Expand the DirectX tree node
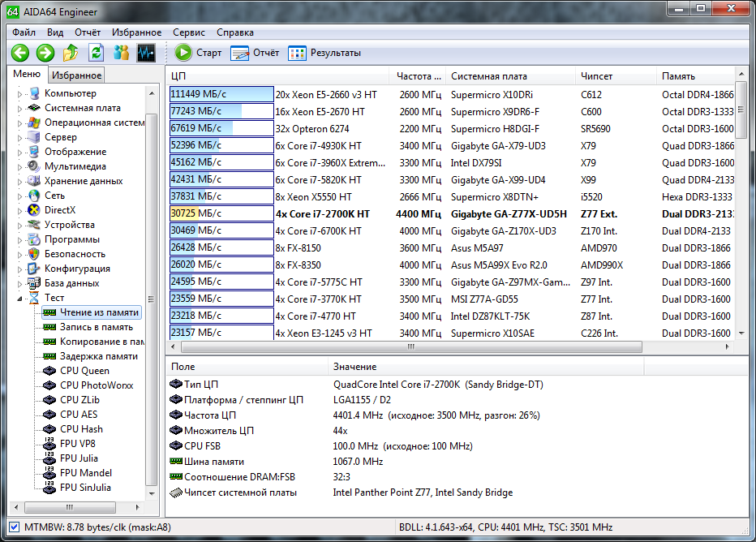Screen dimensions: 756x542 (x=19, y=211)
